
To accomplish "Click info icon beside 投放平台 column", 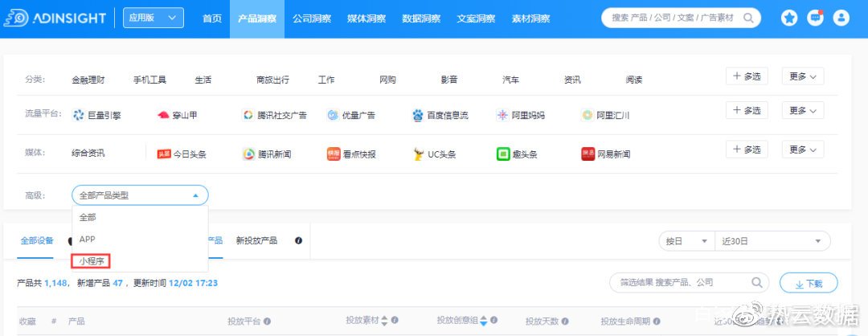I will [267, 321].
